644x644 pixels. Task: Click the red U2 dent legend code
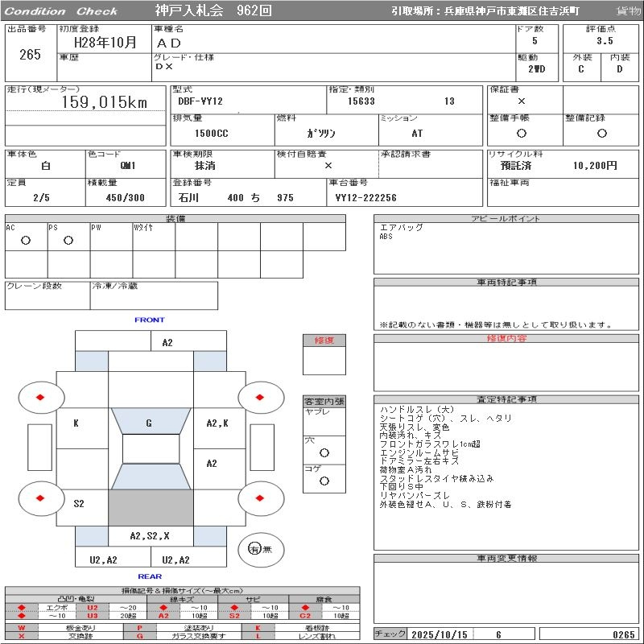pos(92,608)
